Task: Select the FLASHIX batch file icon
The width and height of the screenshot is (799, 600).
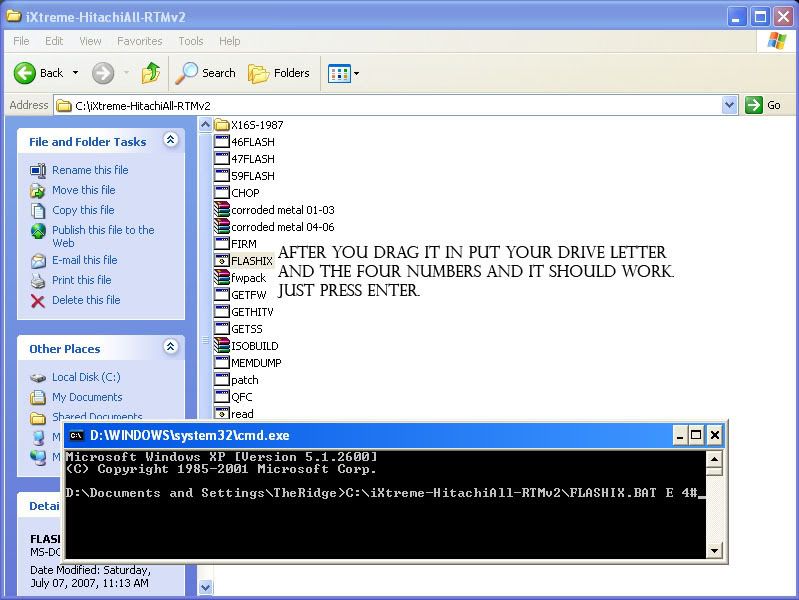Action: point(222,260)
